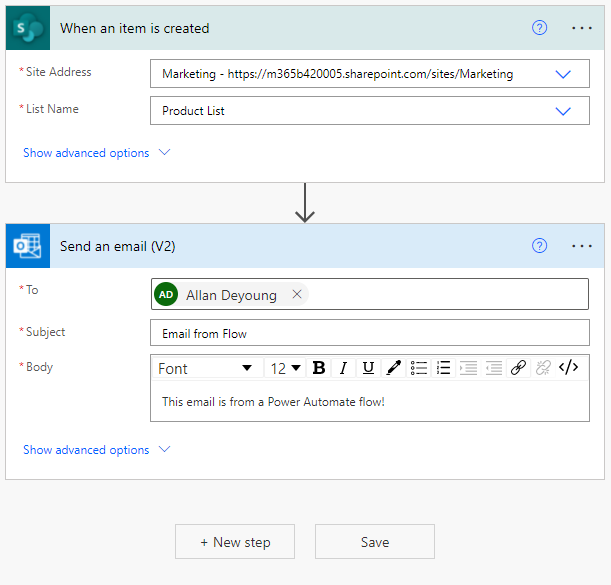Open the font color highlighter tool

click(x=393, y=368)
